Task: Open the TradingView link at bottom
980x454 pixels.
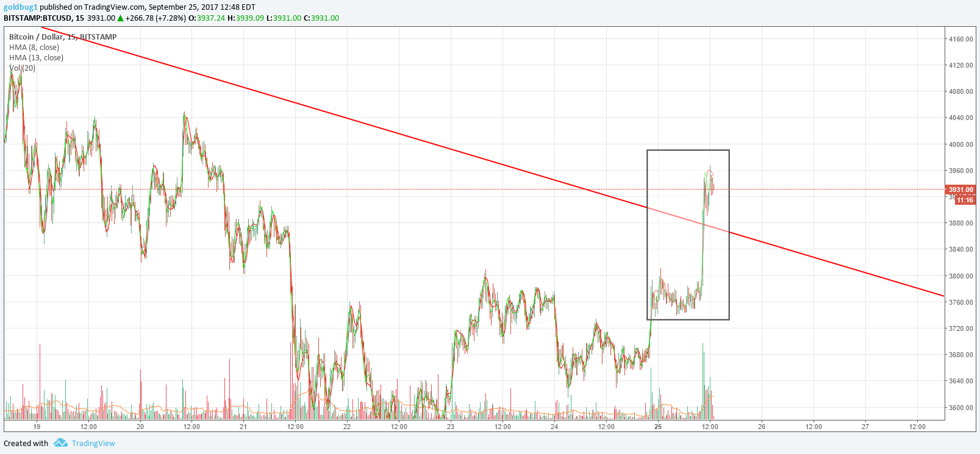Action: pos(93,444)
